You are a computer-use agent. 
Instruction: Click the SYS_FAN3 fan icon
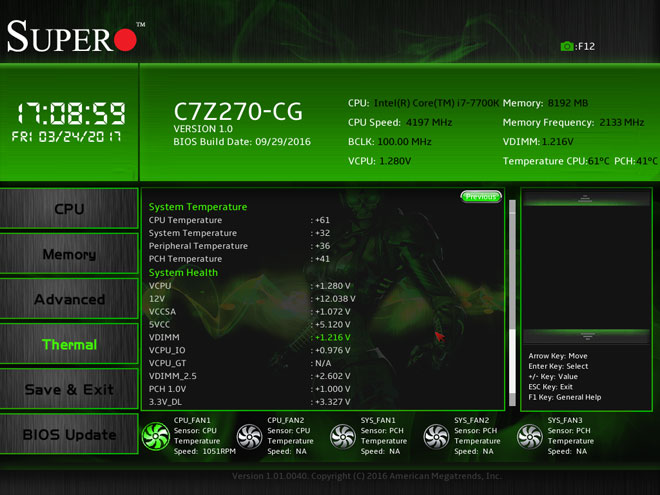[x=530, y=436]
